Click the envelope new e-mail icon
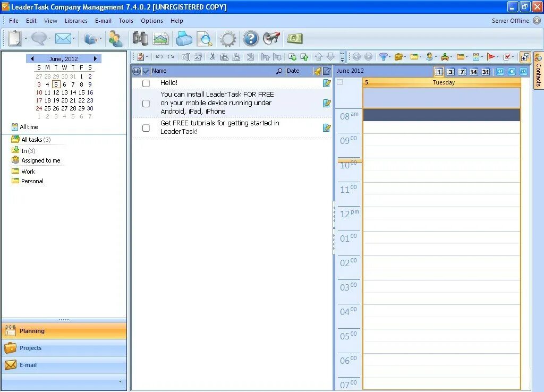 coord(63,38)
